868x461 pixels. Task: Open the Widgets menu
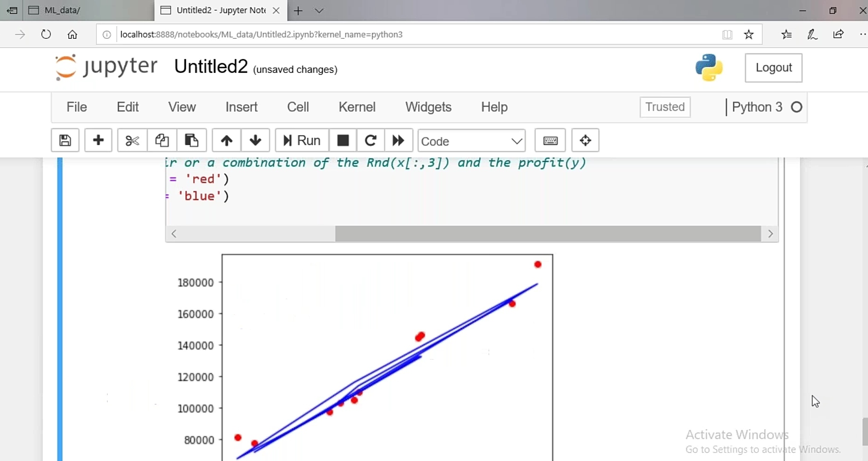pos(428,107)
